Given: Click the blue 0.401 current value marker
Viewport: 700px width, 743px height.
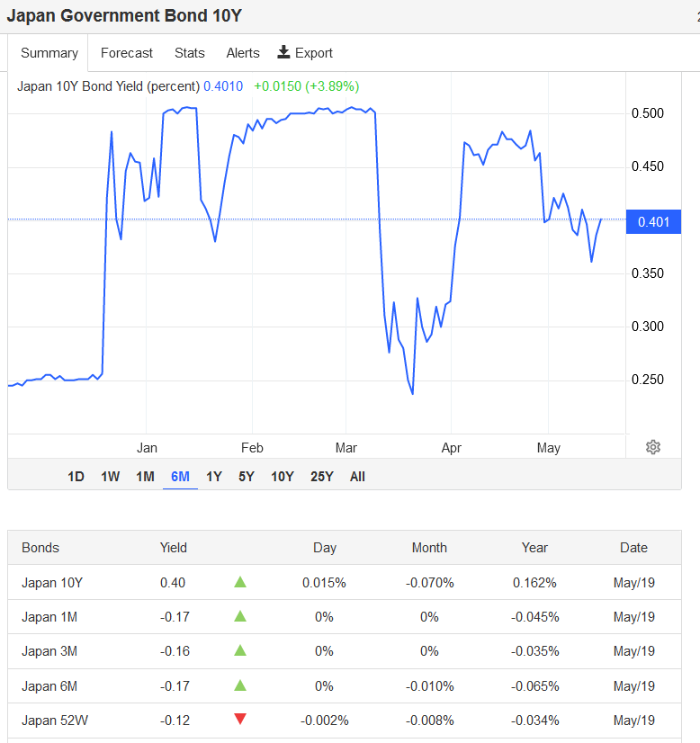Looking at the screenshot, I should 653,221.
